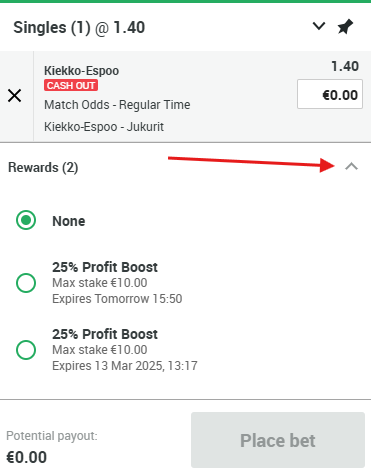Screen dimensions: 371x471
Task: Click the red CASH OUT badge
Action: [71, 86]
